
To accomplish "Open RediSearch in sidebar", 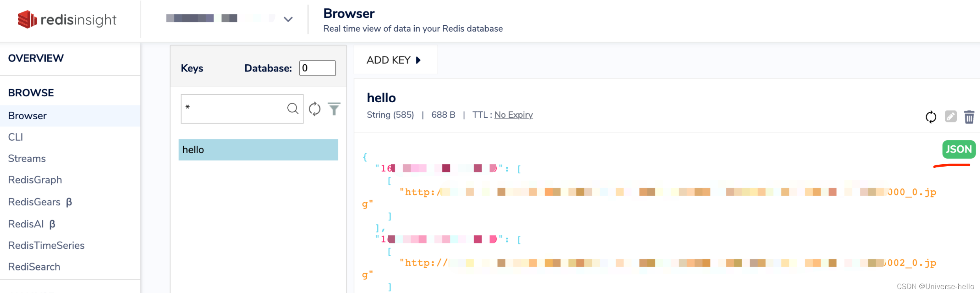I will point(34,267).
